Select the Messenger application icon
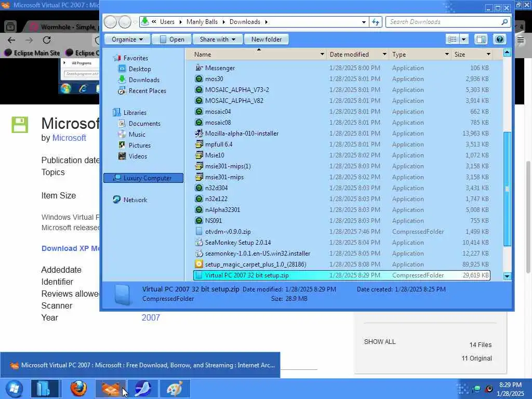This screenshot has width=532, height=399. click(199, 68)
